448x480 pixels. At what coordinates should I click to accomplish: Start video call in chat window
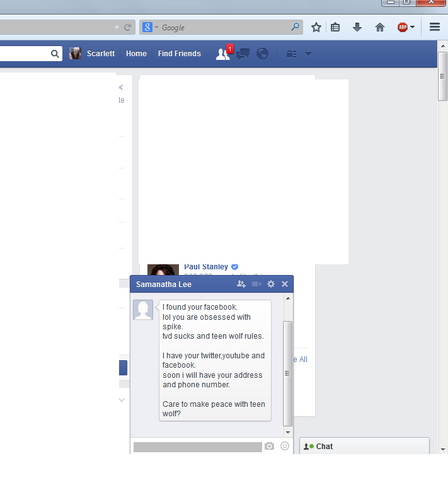click(x=256, y=284)
